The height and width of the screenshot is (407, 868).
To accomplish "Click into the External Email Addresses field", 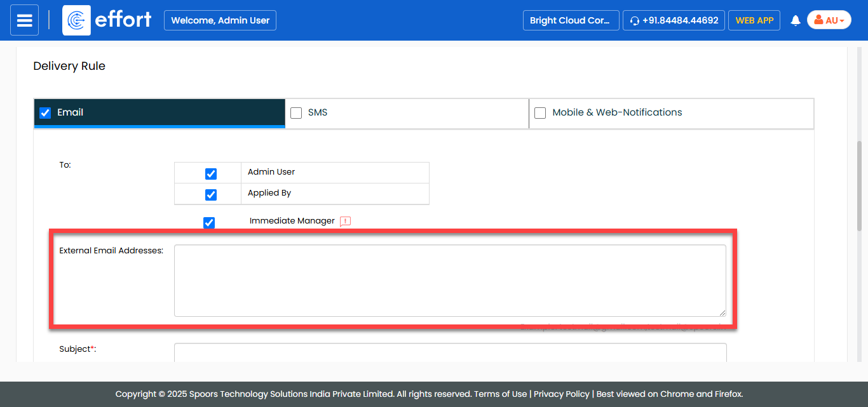I will point(450,280).
